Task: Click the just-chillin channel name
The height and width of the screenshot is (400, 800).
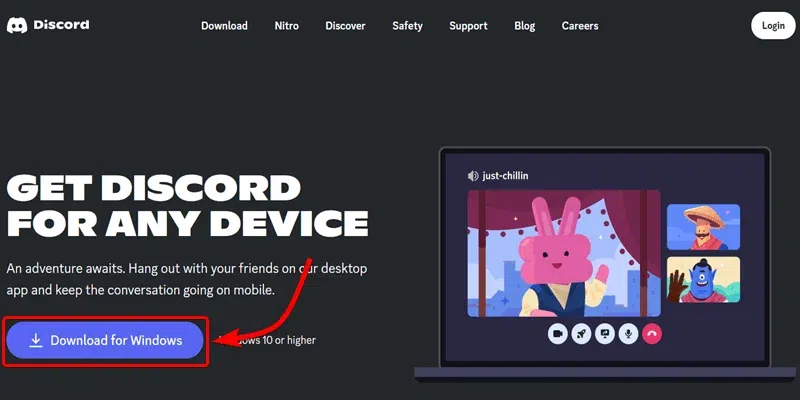Action: click(x=505, y=176)
